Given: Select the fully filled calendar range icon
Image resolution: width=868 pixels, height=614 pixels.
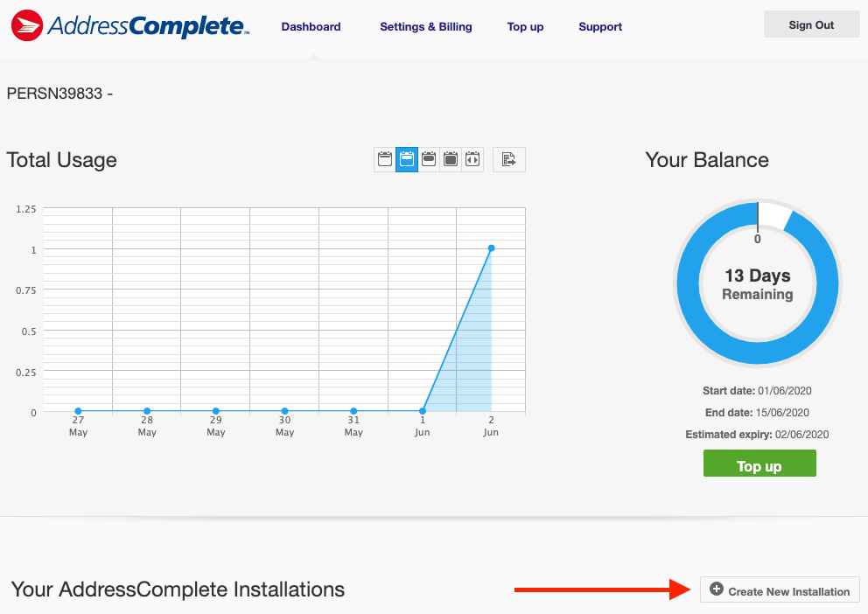Looking at the screenshot, I should [451, 159].
